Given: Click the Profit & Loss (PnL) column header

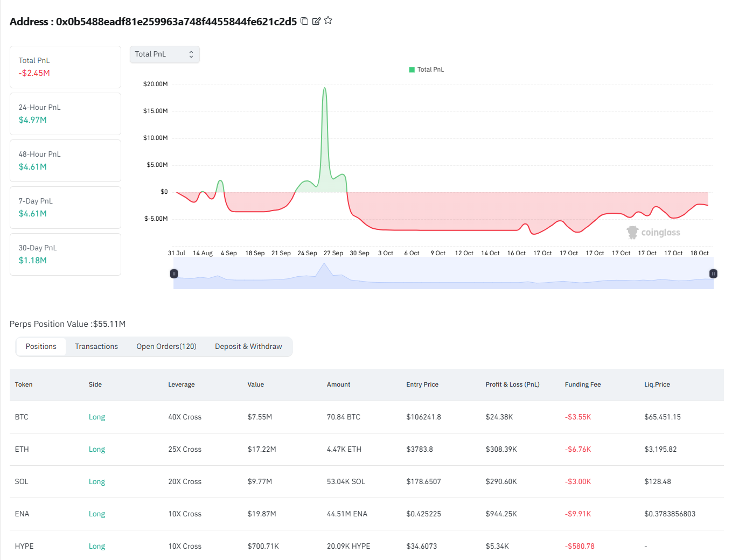Looking at the screenshot, I should (512, 384).
